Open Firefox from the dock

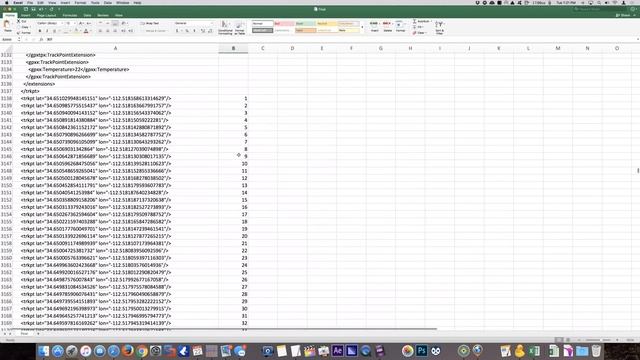click(x=128, y=351)
